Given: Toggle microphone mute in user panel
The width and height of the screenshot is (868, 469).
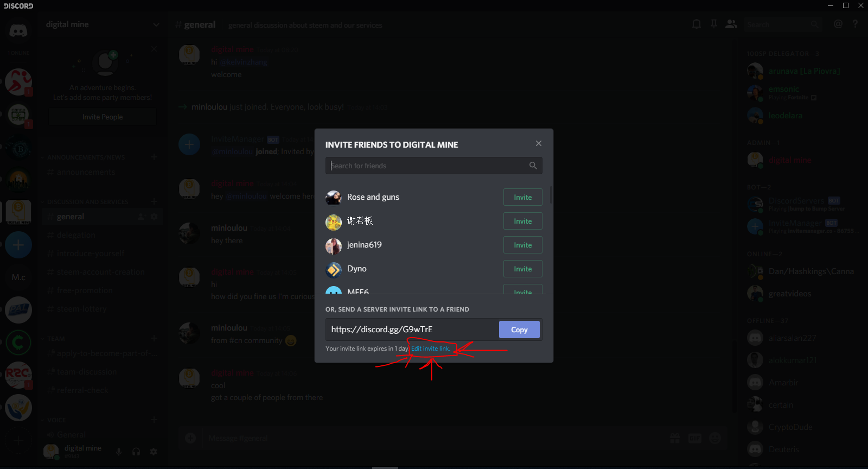Looking at the screenshot, I should pyautogui.click(x=119, y=452).
